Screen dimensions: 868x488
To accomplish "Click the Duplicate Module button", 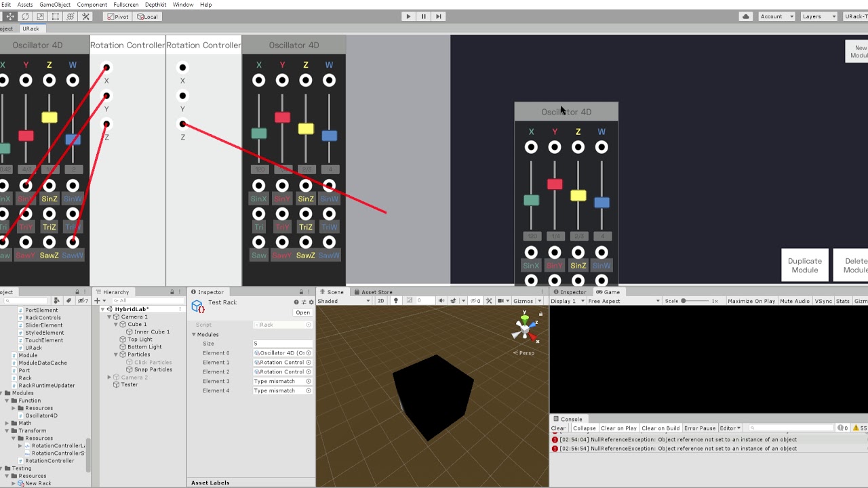I will pos(805,265).
